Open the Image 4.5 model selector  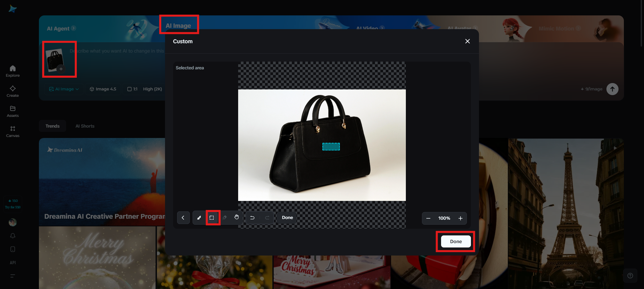103,89
